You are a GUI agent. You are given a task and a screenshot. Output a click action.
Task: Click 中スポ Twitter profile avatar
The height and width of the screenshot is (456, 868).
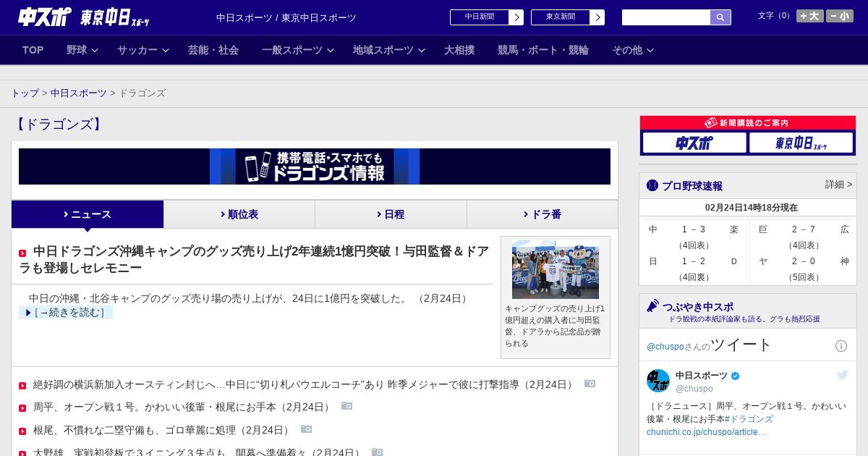[658, 381]
